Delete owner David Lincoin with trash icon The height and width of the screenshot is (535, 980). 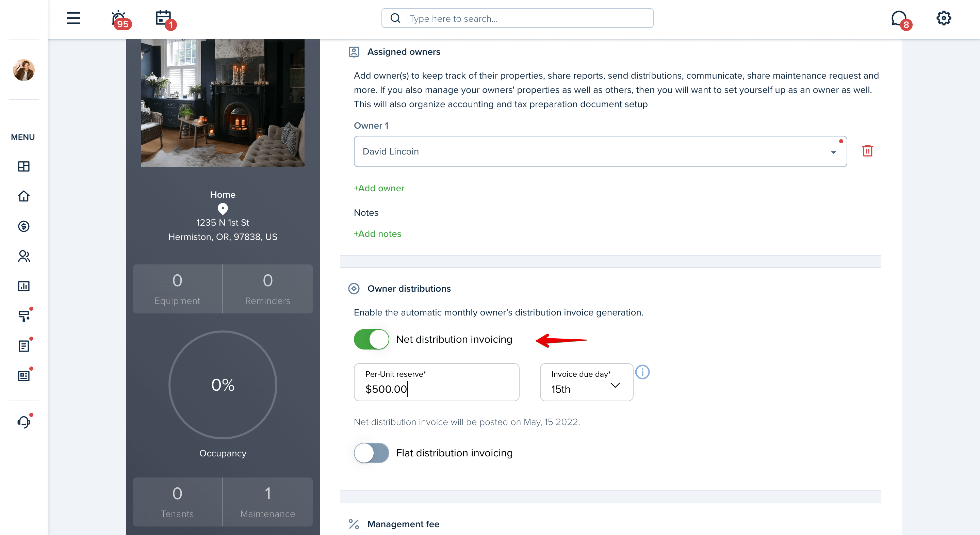(867, 151)
